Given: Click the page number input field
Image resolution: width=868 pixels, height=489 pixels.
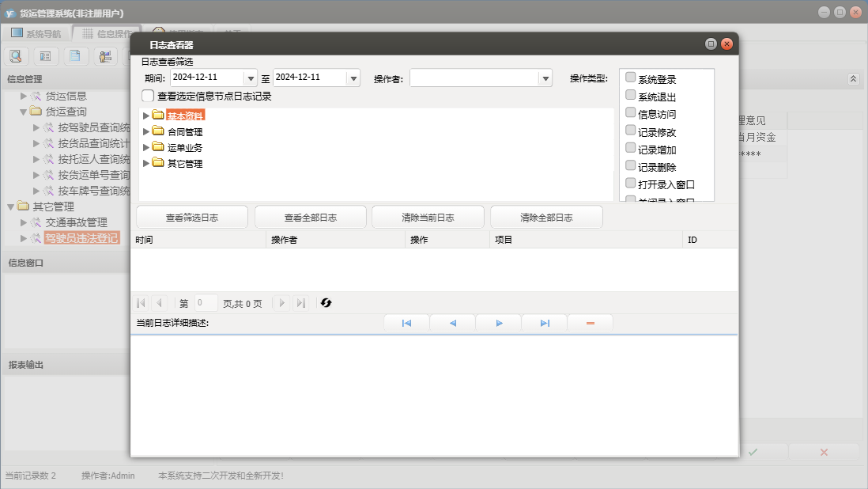Looking at the screenshot, I should tap(206, 303).
